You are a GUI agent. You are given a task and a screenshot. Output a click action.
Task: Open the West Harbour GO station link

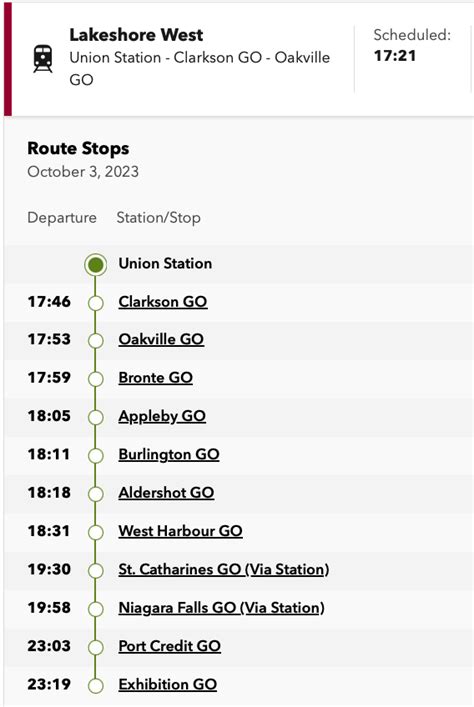pos(180,531)
